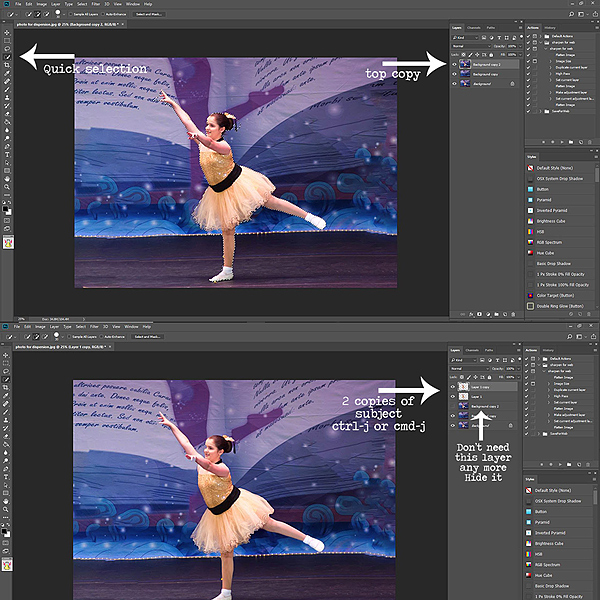Click foreground/background color swatches in bottom toolbar
This screenshot has width=600, height=600.
[x=6, y=533]
